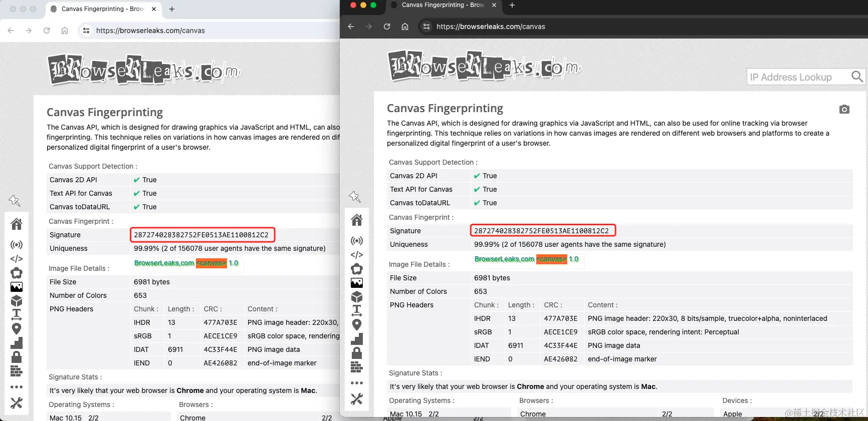This screenshot has width=868, height=421.
Task: Go back in the left browser window
Action: pos(11,31)
